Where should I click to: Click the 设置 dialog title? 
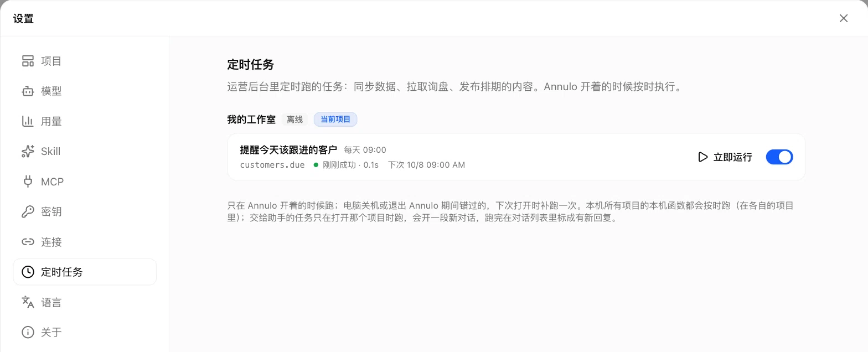24,19
